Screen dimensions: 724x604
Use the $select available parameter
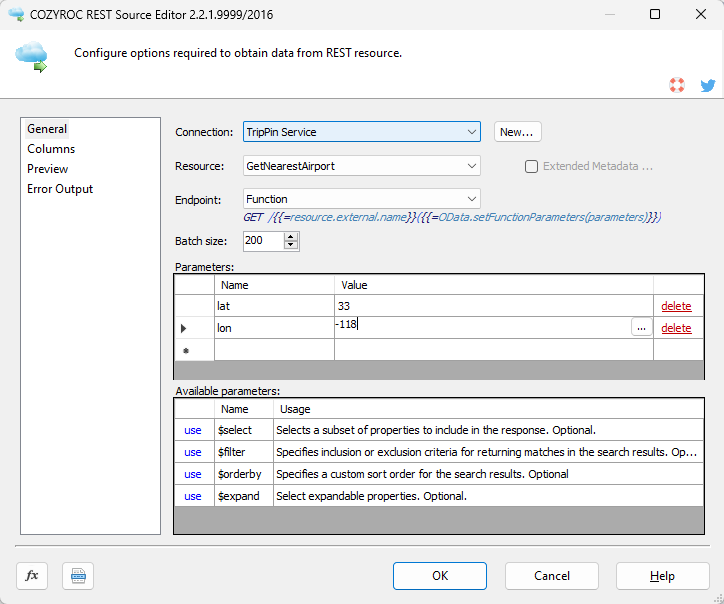tap(193, 430)
